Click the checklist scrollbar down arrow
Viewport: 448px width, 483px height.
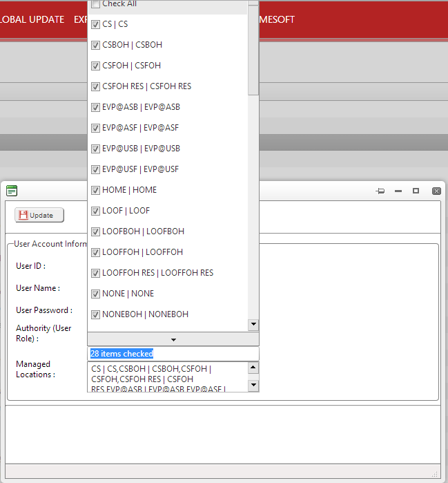click(253, 324)
